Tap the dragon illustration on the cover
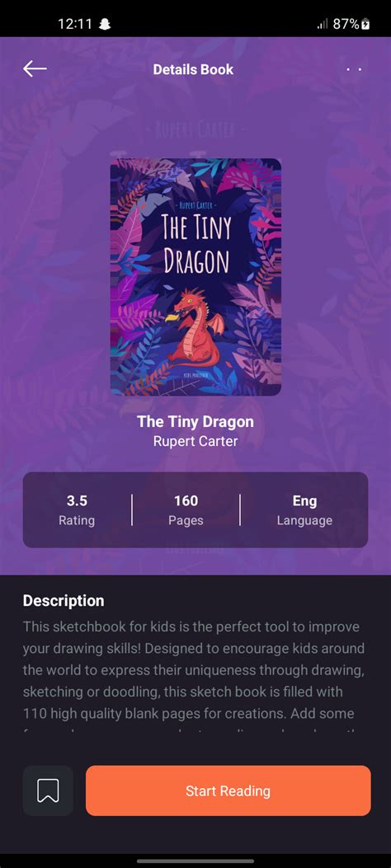 point(195,328)
